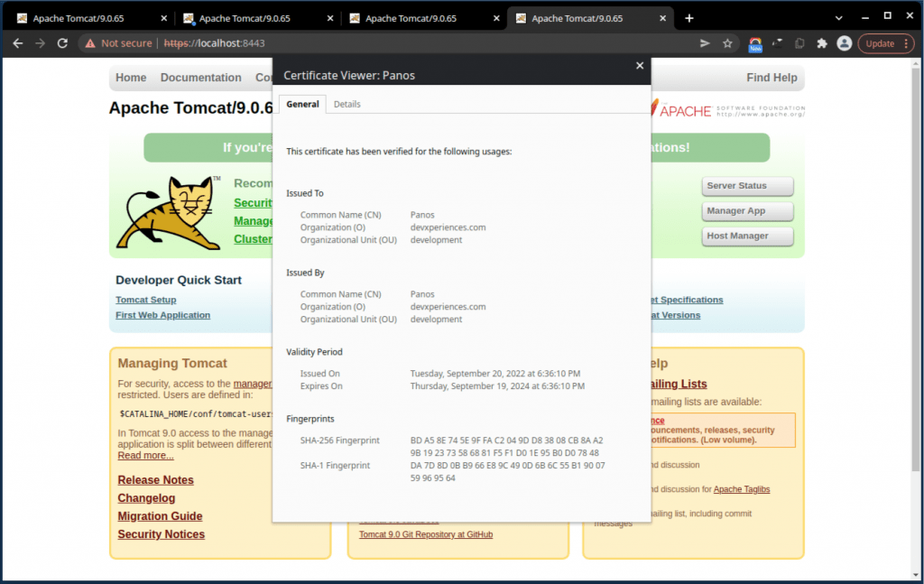This screenshot has width=924, height=584.
Task: Open the Changelog link
Action: point(146,498)
